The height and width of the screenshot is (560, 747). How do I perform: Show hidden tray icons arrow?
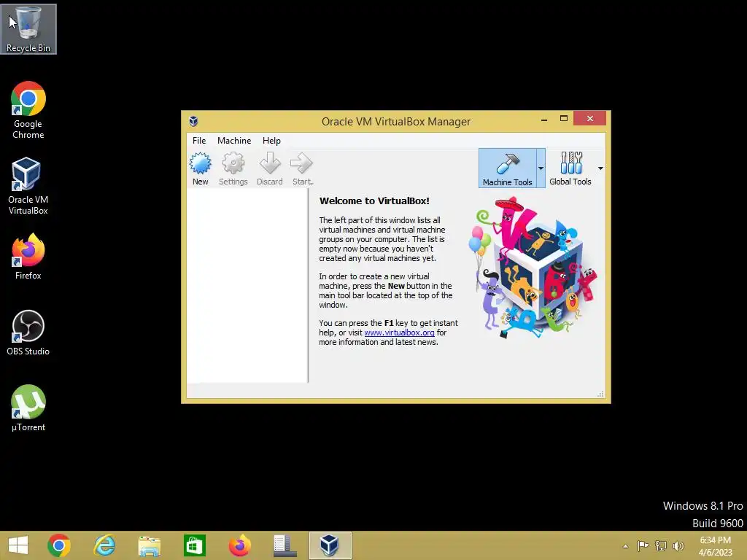click(625, 546)
